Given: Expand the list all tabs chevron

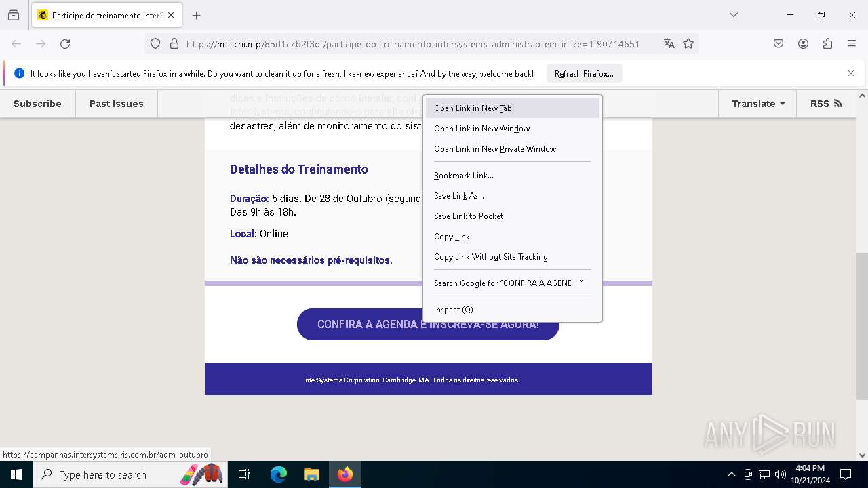Looking at the screenshot, I should 733,15.
